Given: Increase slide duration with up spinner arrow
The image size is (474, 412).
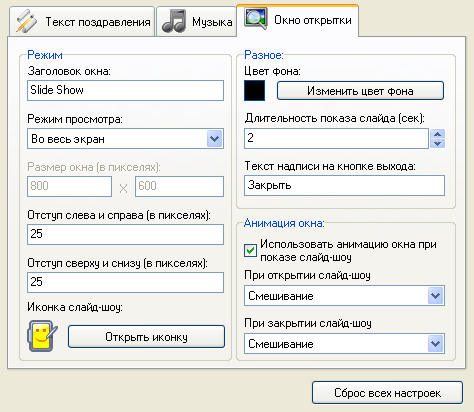Looking at the screenshot, I should (x=438, y=134).
